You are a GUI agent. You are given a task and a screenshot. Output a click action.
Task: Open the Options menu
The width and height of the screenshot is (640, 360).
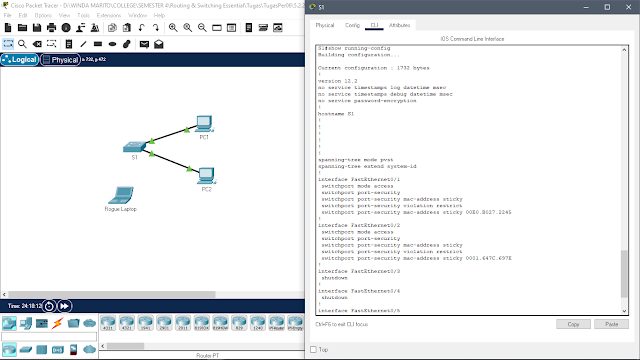tap(43, 16)
